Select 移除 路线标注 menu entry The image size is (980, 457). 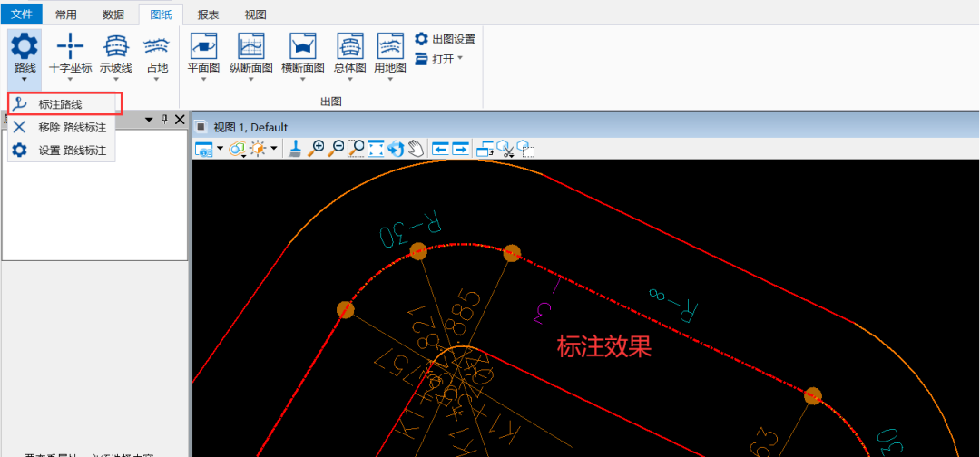[72, 128]
